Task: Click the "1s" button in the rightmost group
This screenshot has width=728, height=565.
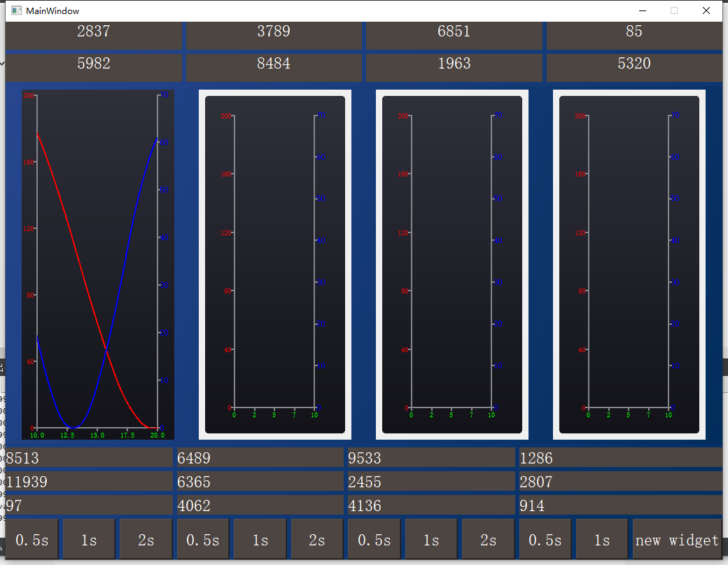Action: (602, 539)
